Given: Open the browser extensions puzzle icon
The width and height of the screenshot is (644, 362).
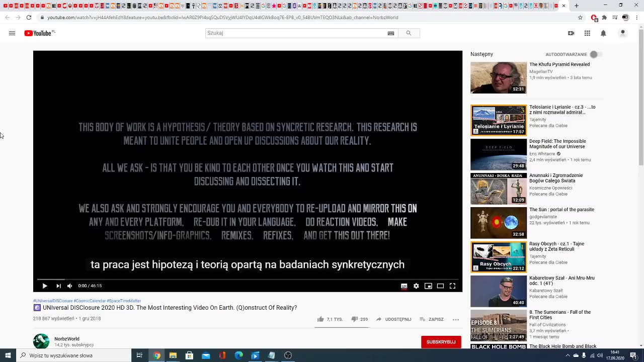Looking at the screenshot, I should 604,17.
